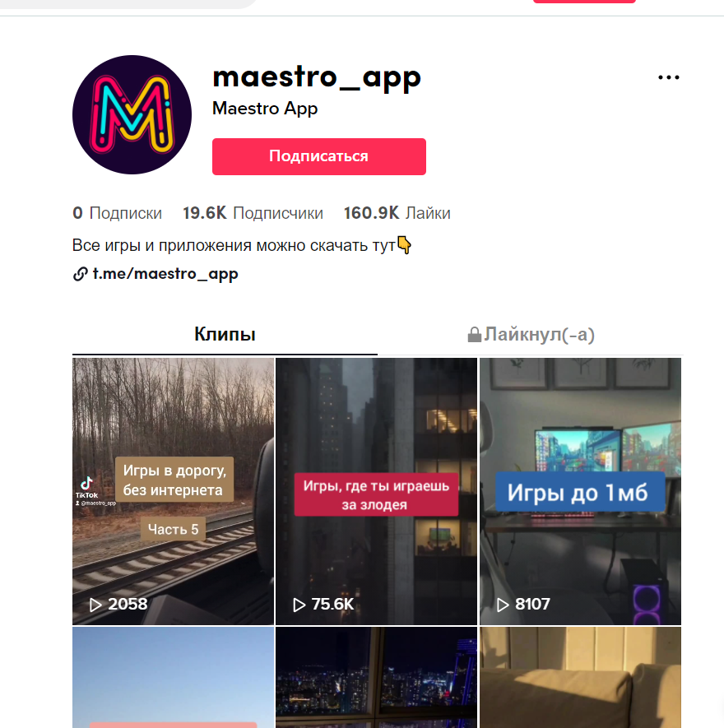Open the t.me/maestro_app link

(x=165, y=274)
